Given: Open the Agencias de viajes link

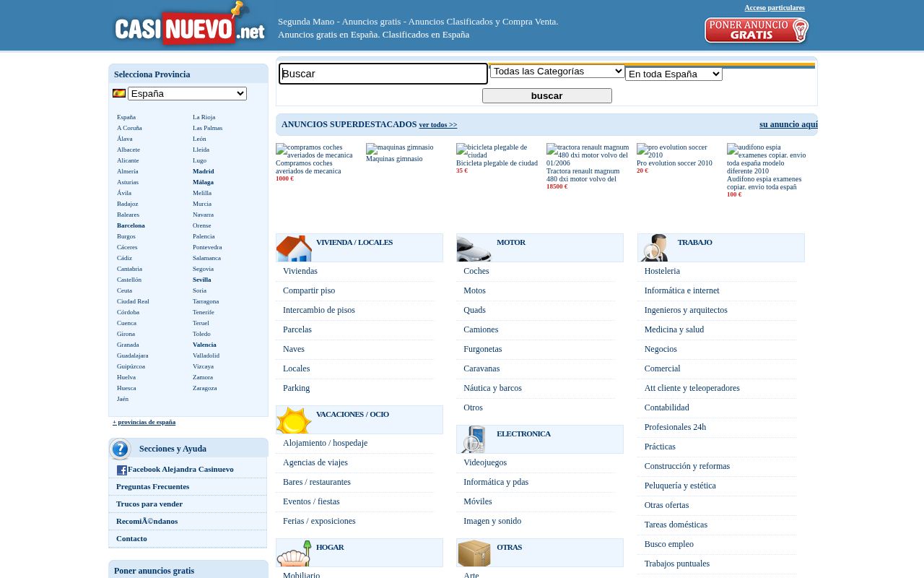Looking at the screenshot, I should (315, 462).
